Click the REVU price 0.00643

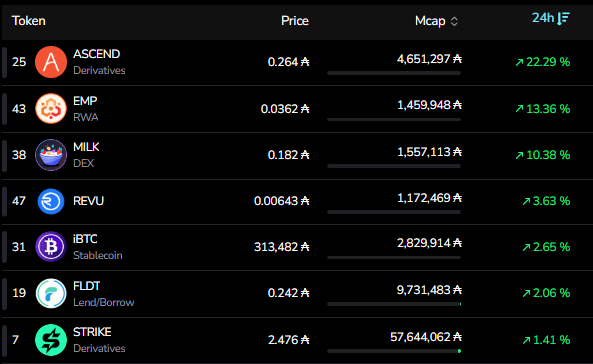point(282,201)
